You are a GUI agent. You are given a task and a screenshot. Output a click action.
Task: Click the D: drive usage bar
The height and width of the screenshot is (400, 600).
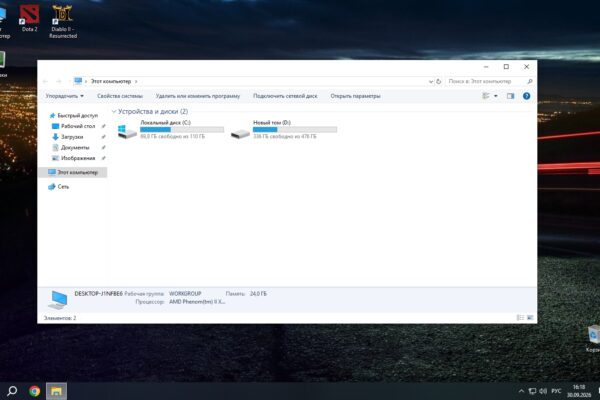coord(295,129)
